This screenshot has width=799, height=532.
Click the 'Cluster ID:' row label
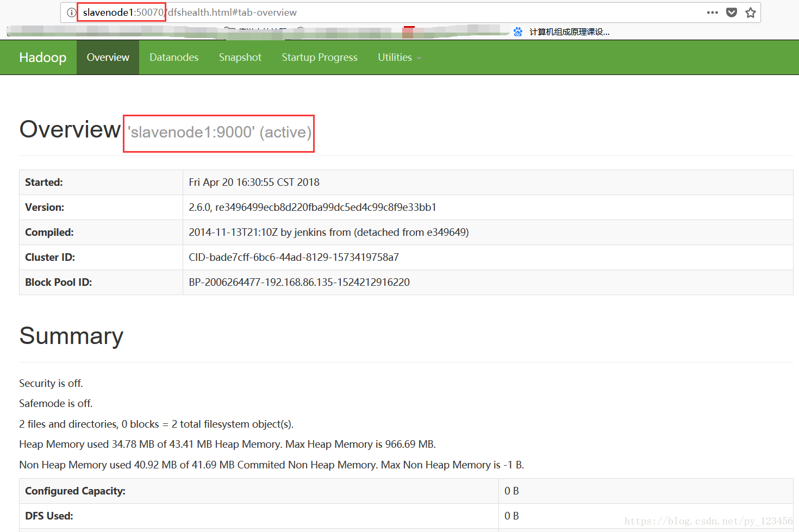click(50, 257)
